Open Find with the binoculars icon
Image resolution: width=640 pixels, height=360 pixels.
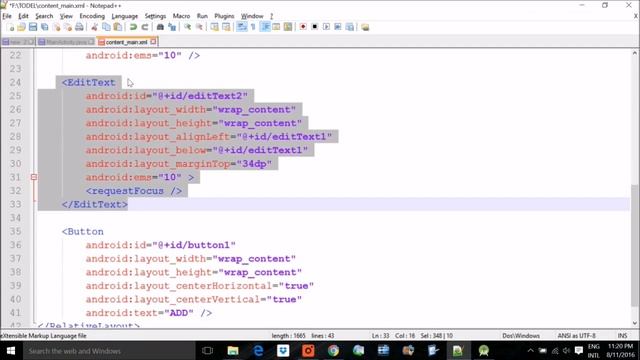[x=160, y=27]
